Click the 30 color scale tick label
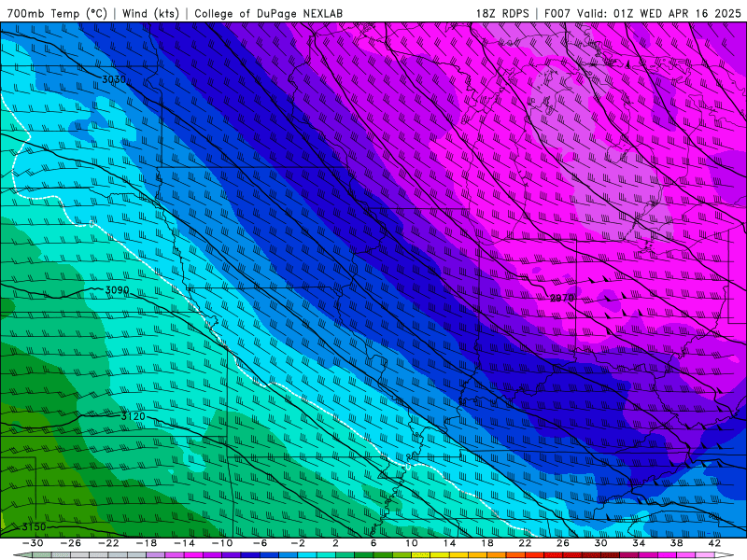Viewport: 747px width, 560px height. pos(600,543)
